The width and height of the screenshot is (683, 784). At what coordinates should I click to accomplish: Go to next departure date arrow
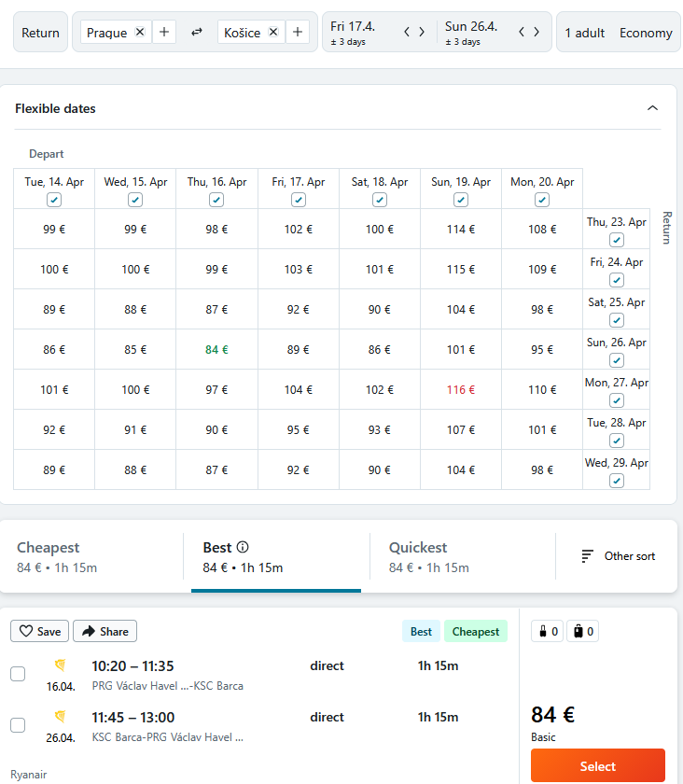[422, 32]
